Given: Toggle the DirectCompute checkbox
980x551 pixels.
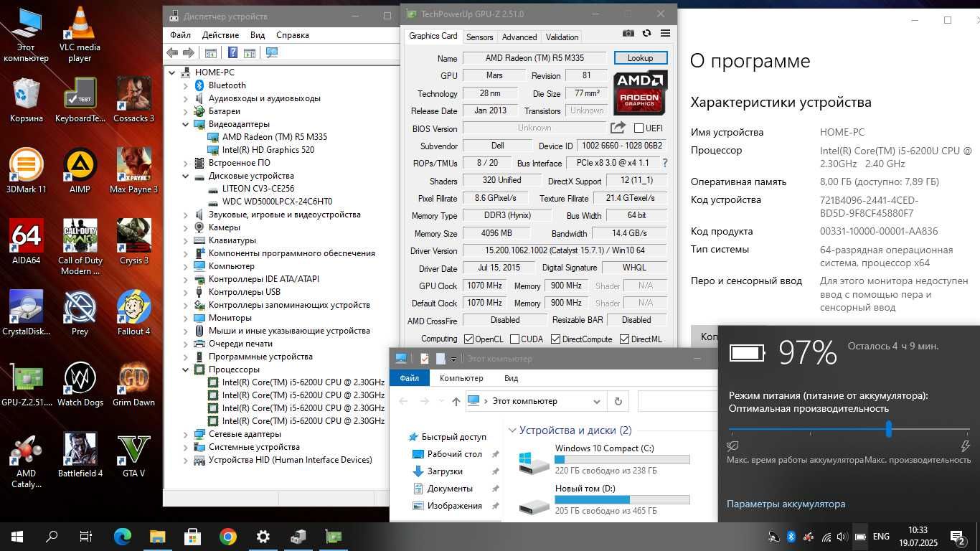Looking at the screenshot, I should tap(555, 339).
